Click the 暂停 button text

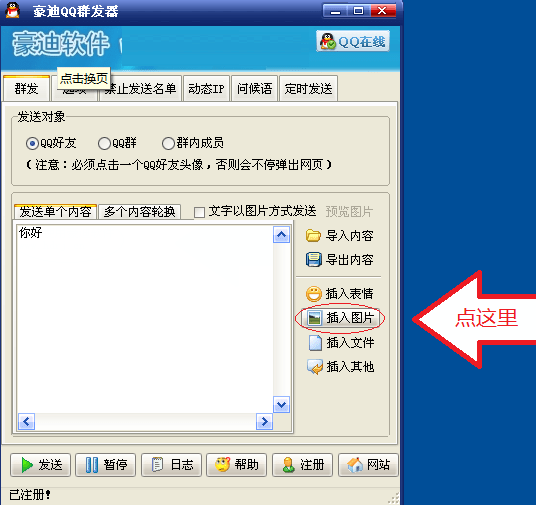pos(116,465)
